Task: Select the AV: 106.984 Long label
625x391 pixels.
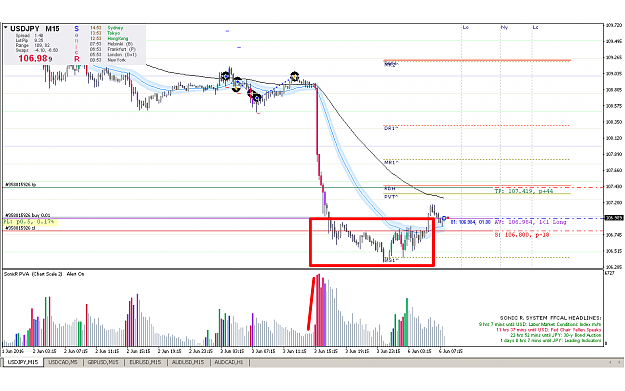Action: coord(530,222)
